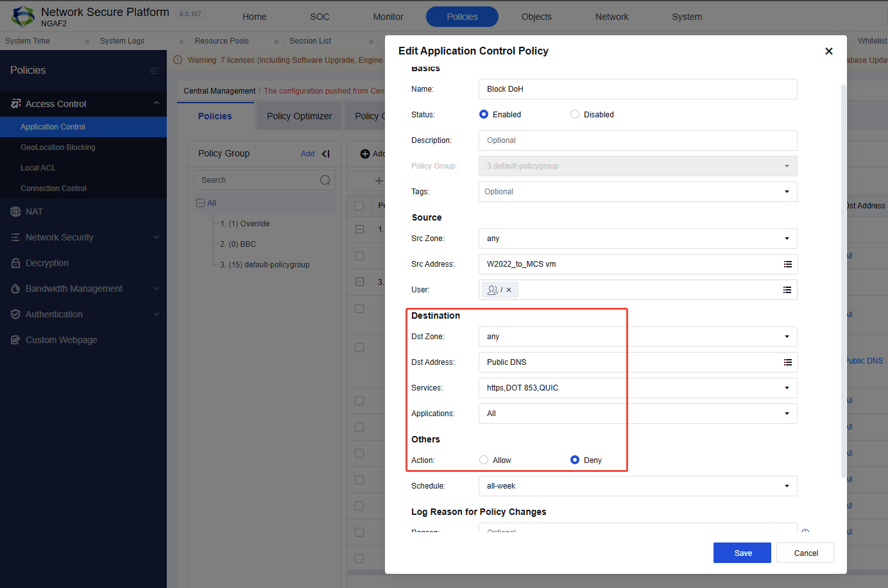Click the sidebar collapse icon beside Policies

coord(154,71)
